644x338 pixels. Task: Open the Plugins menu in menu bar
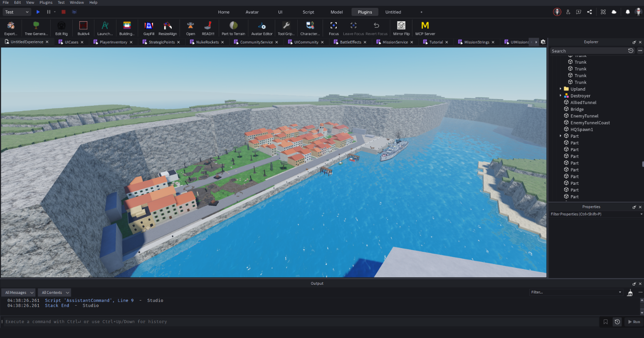pos(46,2)
